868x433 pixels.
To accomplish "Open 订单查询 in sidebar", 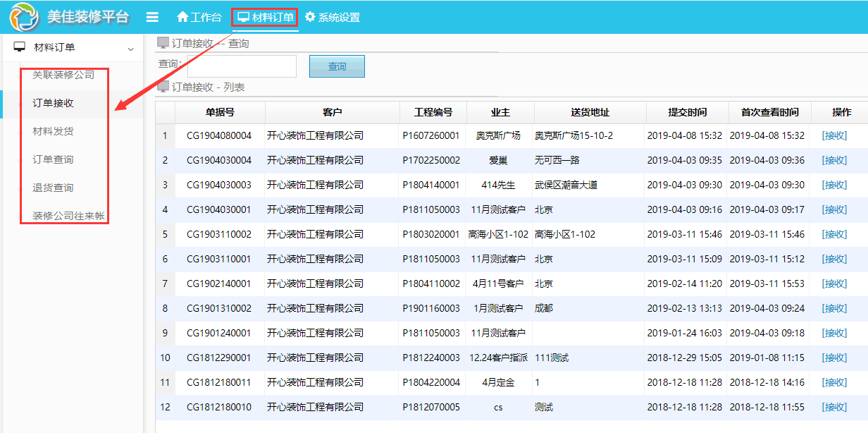I will tap(53, 159).
